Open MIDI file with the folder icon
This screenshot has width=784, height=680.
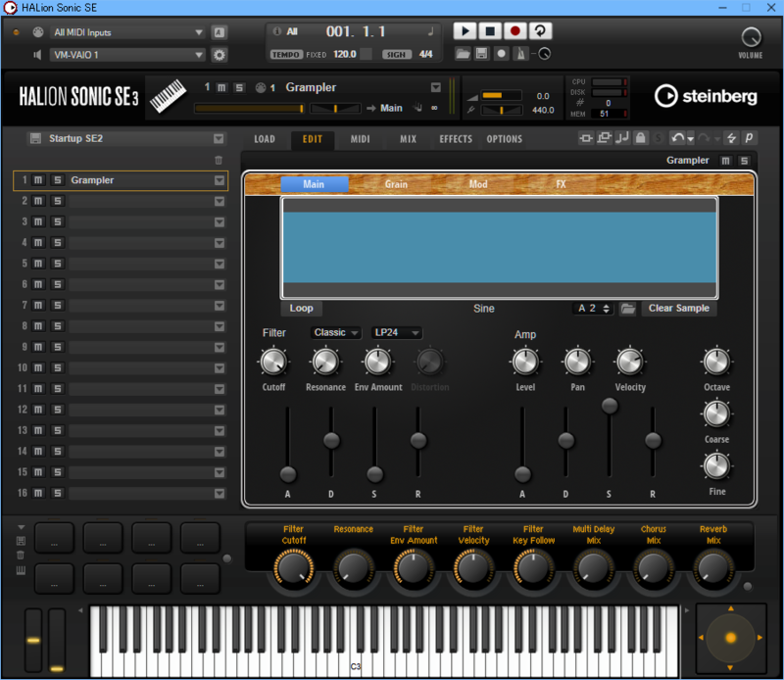(463, 54)
